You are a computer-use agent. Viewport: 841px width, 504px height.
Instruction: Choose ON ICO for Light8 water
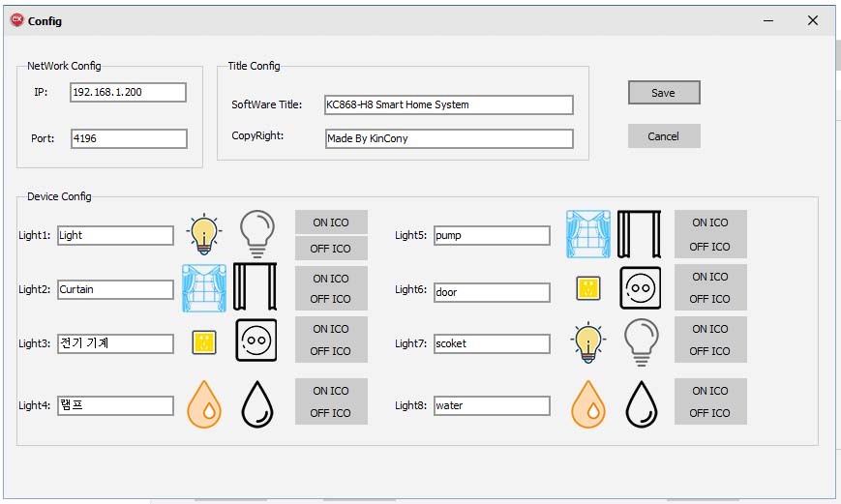(709, 391)
